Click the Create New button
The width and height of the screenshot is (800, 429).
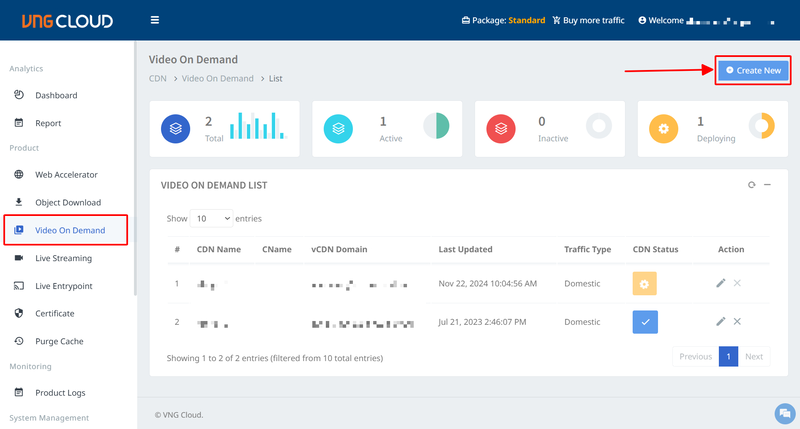(754, 70)
